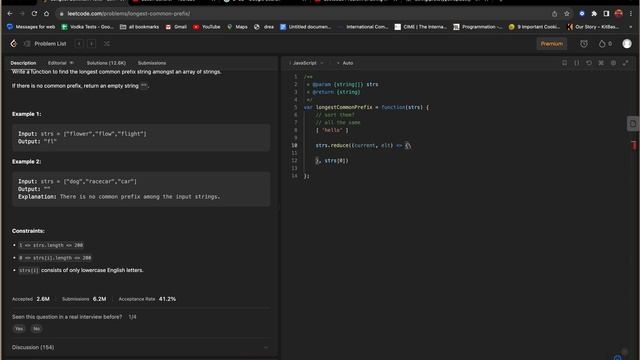Viewport: 640px width, 360px height.
Task: Open Messages for web bookmark
Action: tap(31, 27)
